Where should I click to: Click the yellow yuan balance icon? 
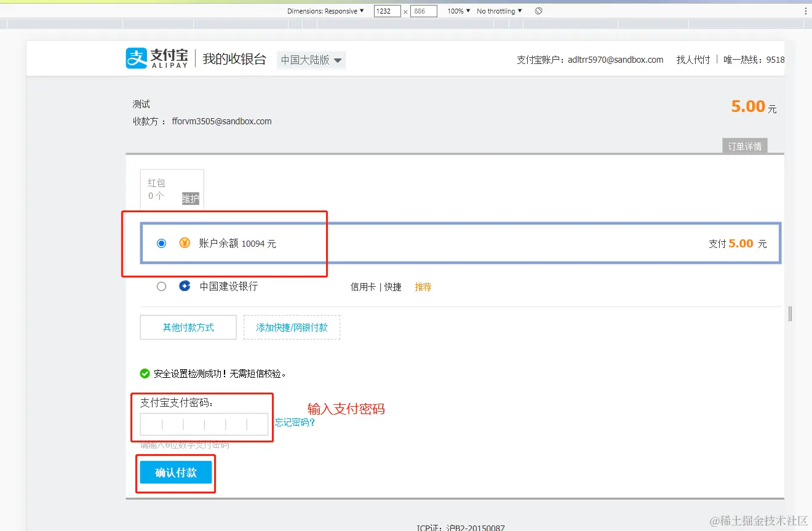pos(185,243)
